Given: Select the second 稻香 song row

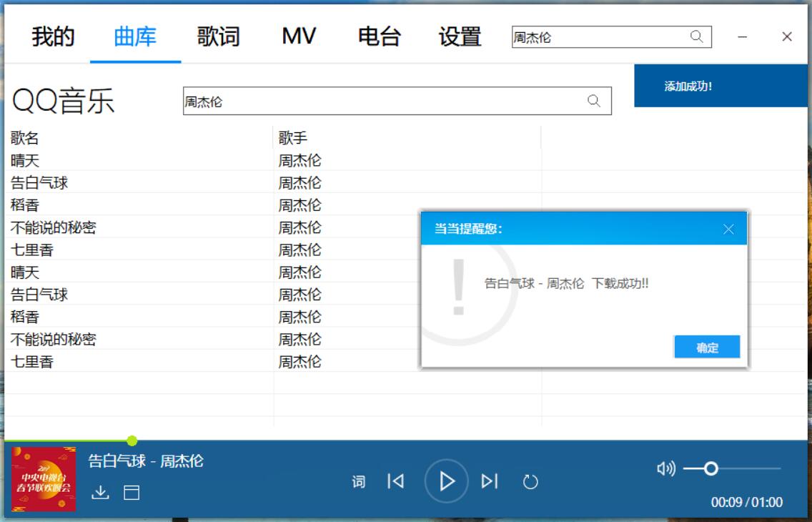Looking at the screenshot, I should click(212, 316).
